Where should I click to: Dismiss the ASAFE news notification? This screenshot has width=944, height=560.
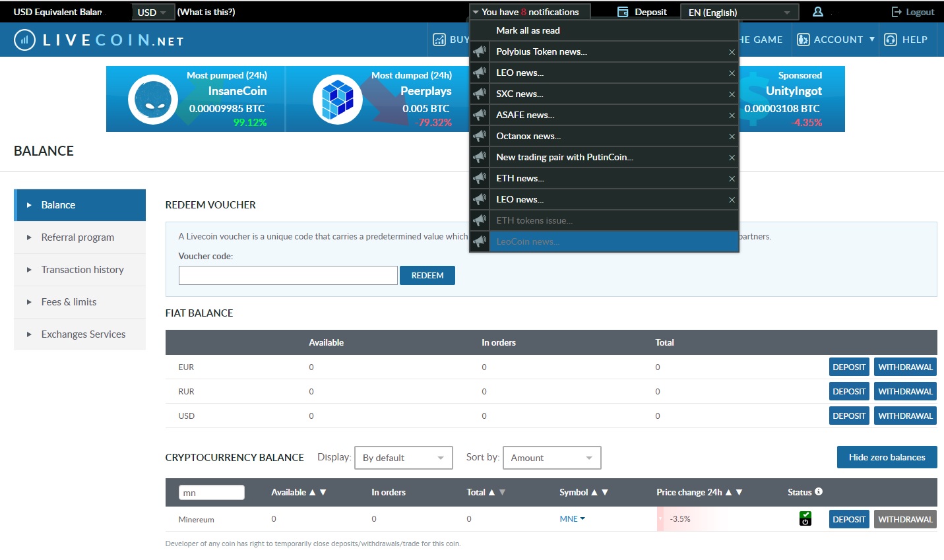(732, 115)
